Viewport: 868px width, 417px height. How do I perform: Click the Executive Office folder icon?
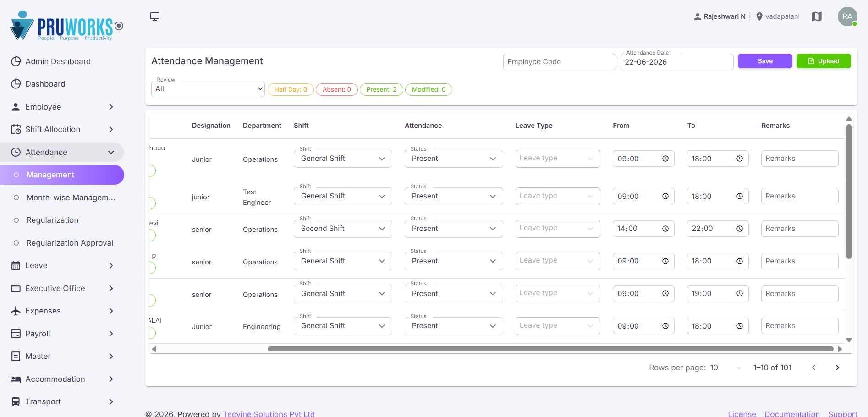point(16,288)
